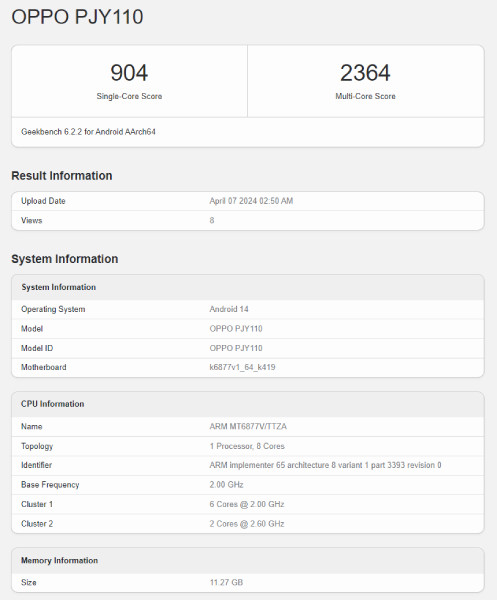Viewport: 497px width, 600px height.
Task: Select the memory size value 11.27 GB
Action: pyautogui.click(x=226, y=582)
